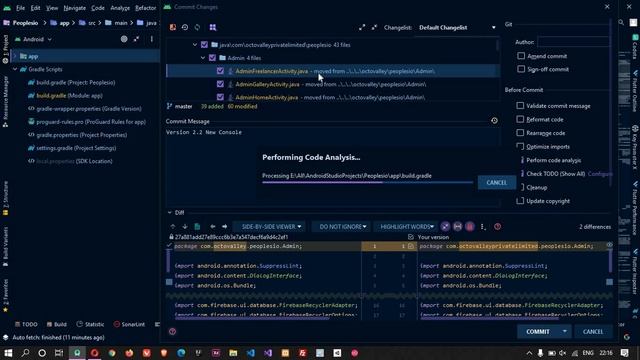Enable Optimize imports checkbox
Viewport: 640px width, 360px height.
520,146
